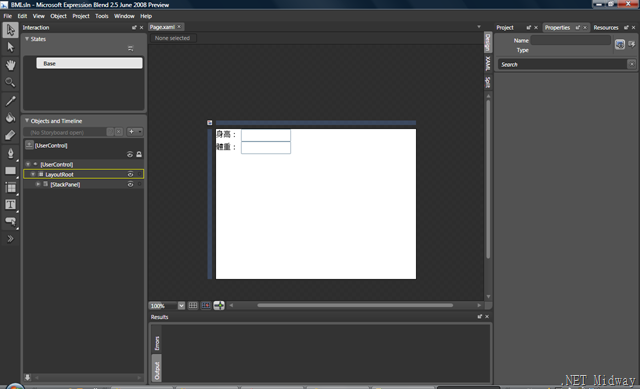This screenshot has height=389, width=640.
Task: Collapse Objects and Timeline section
Action: [x=27, y=121]
